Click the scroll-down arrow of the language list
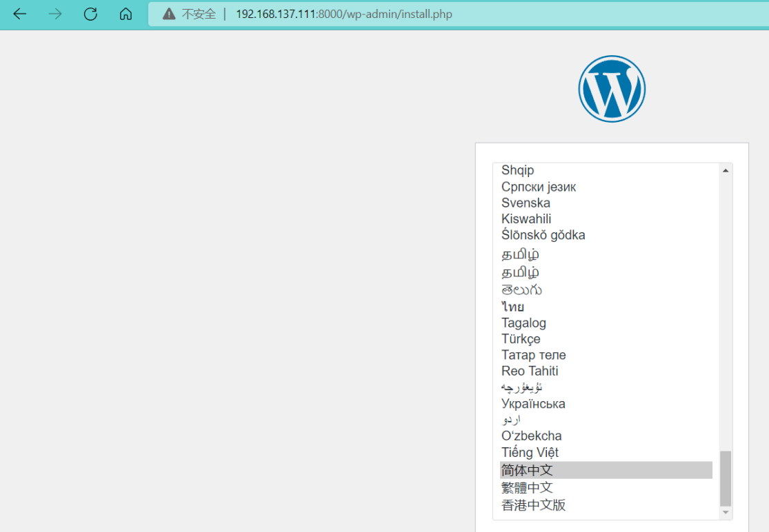This screenshot has width=769, height=532. (x=726, y=513)
